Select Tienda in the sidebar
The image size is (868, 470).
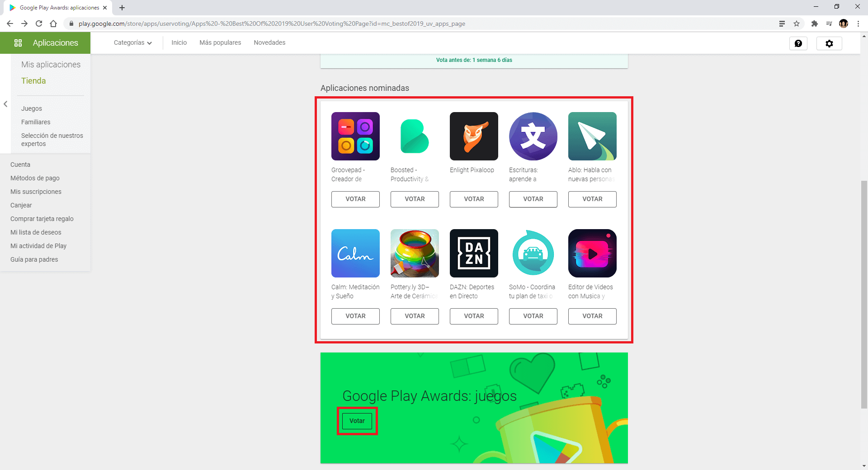point(33,81)
